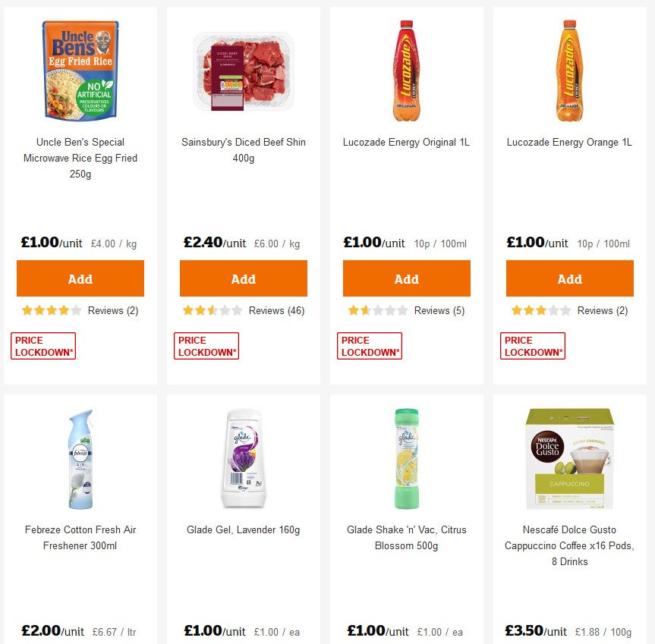This screenshot has height=644, width=655.
Task: Add Sainsbury's Diced Beef Shin to basket
Action: [x=243, y=278]
